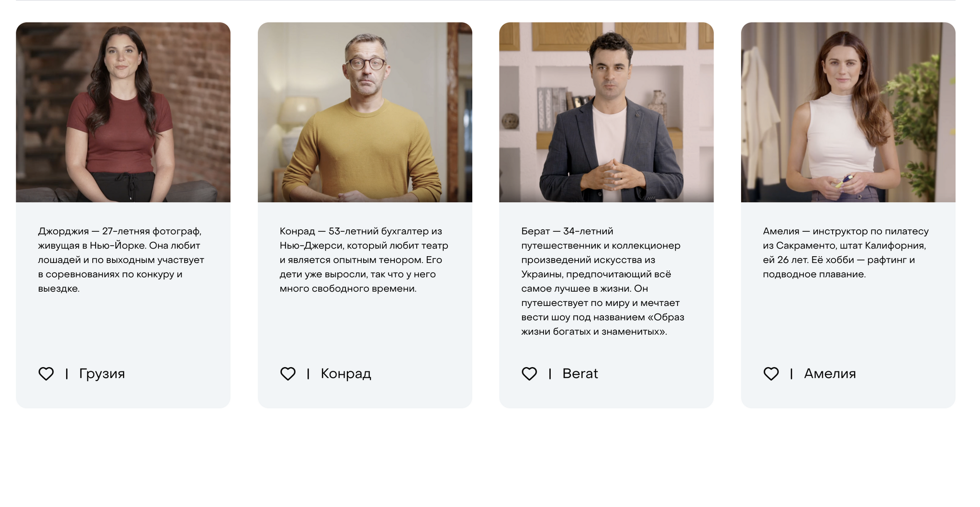Open the Berat avatar thumbnail in blazer
Screen dimensions: 980x507
606,112
